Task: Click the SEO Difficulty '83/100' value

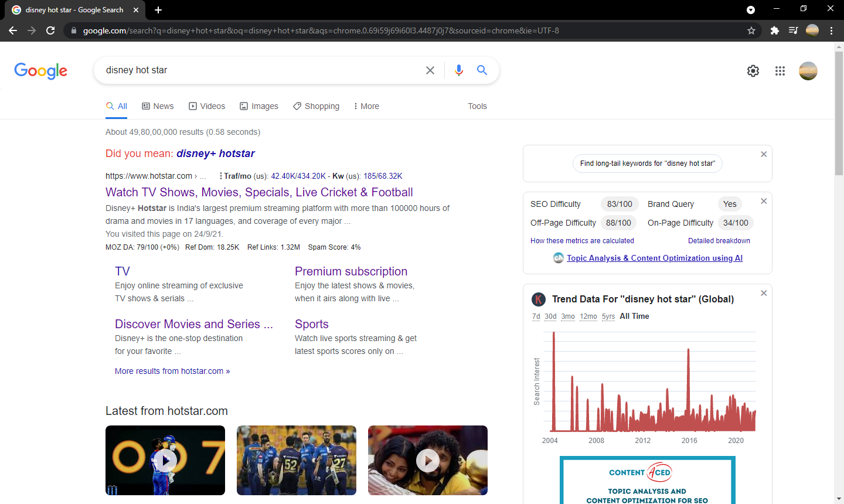Action: pyautogui.click(x=620, y=204)
